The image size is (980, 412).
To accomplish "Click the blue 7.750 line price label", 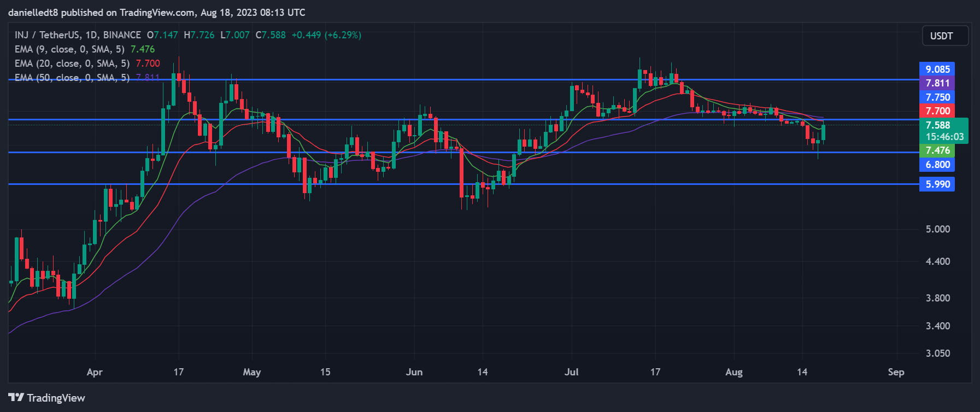I will [x=937, y=97].
